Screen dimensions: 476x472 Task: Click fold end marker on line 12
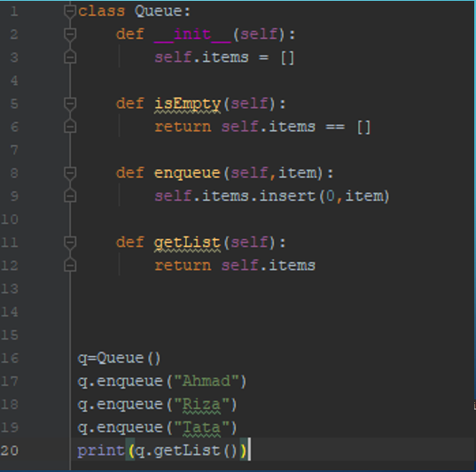[70, 266]
